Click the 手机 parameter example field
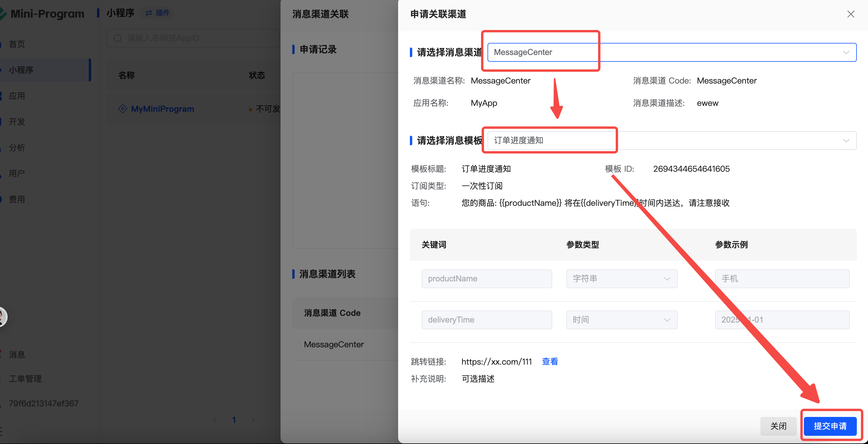The width and height of the screenshot is (868, 444). 782,278
